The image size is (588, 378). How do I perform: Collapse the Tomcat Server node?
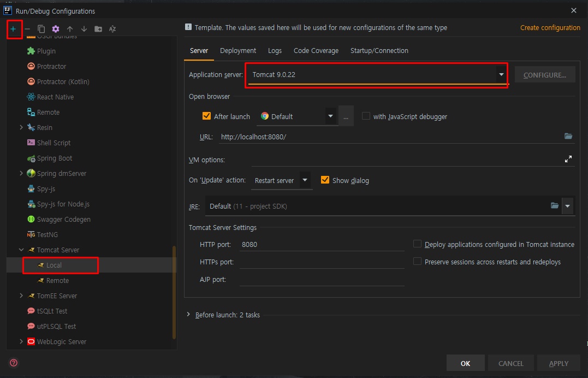tap(21, 250)
